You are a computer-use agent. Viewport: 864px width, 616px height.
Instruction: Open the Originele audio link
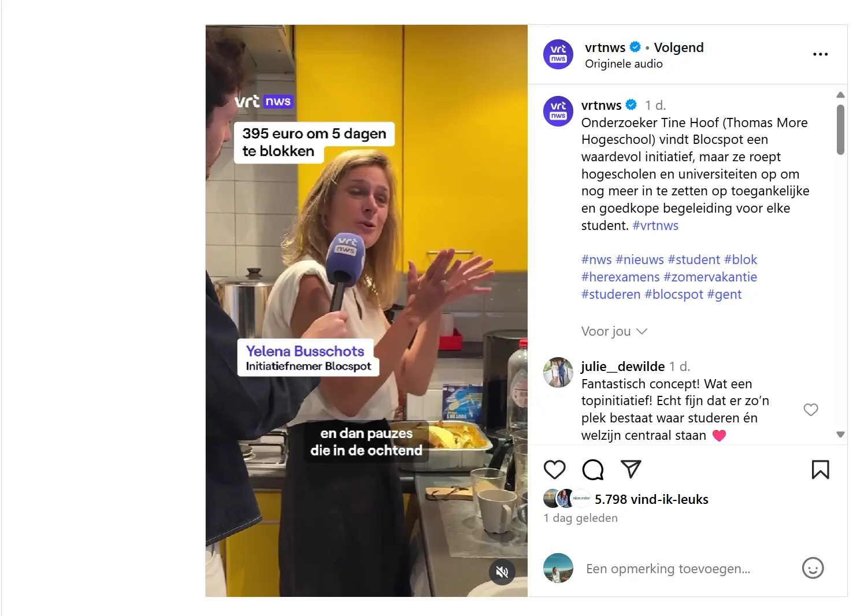(624, 64)
